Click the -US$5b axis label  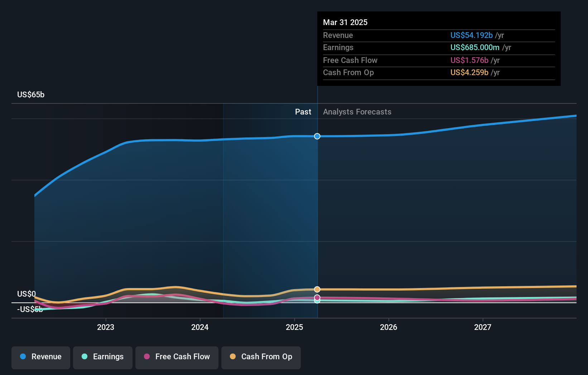[x=30, y=309]
